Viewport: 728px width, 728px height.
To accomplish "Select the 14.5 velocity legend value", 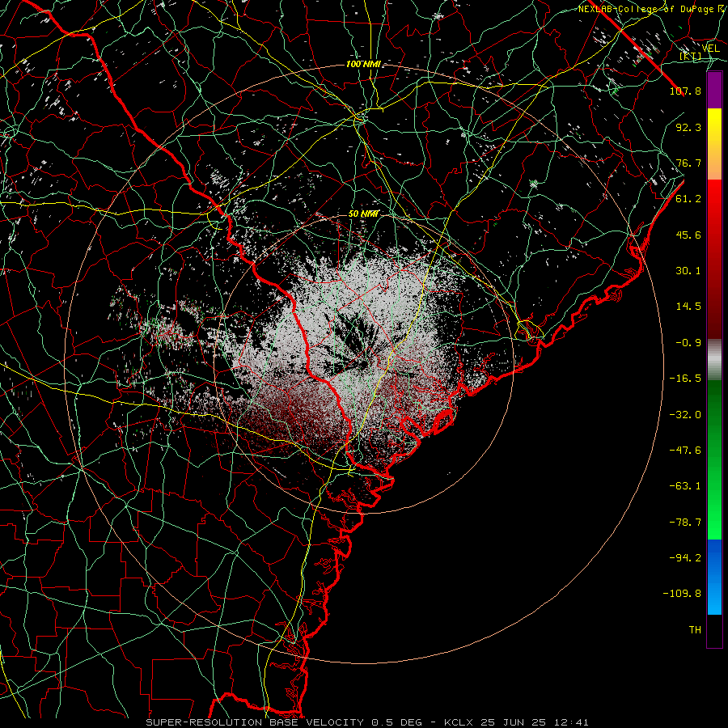I will tap(688, 307).
